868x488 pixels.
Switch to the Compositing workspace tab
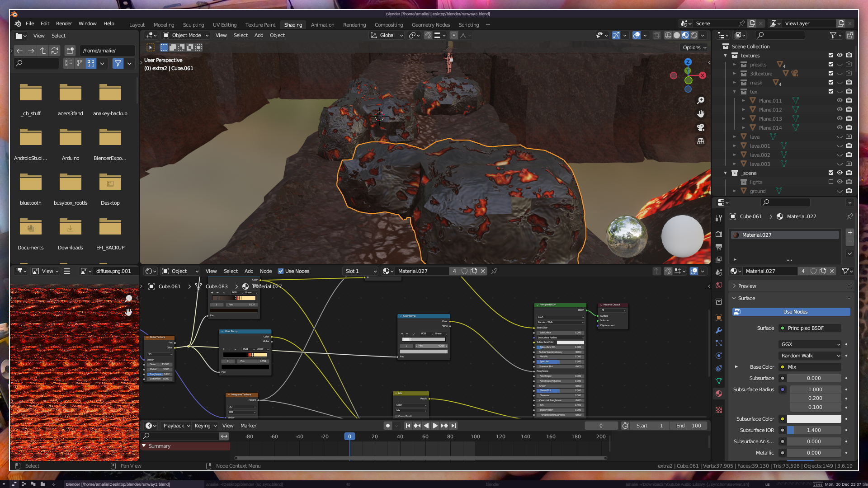point(388,25)
